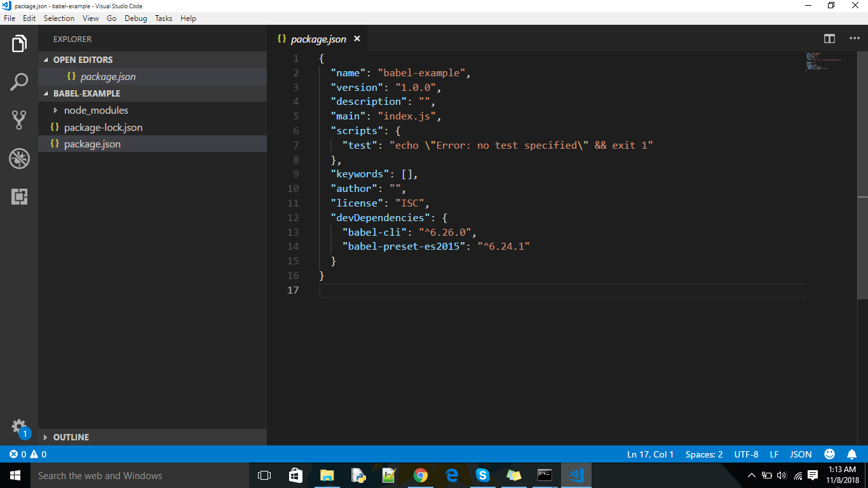Click the Search the web and Windows box
Viewport: 868px width, 488px height.
click(x=140, y=475)
